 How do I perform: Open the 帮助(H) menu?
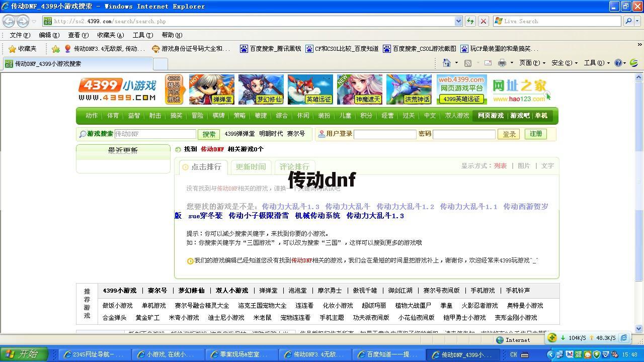click(172, 35)
